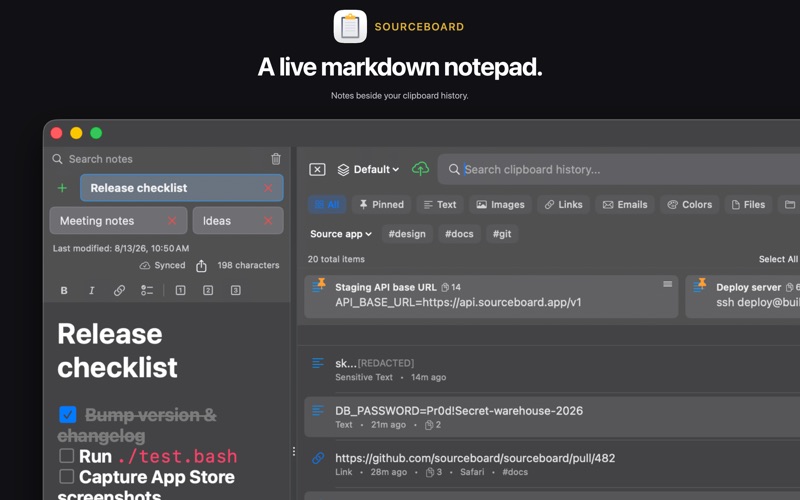Insert a checklist using list icon

point(147,290)
